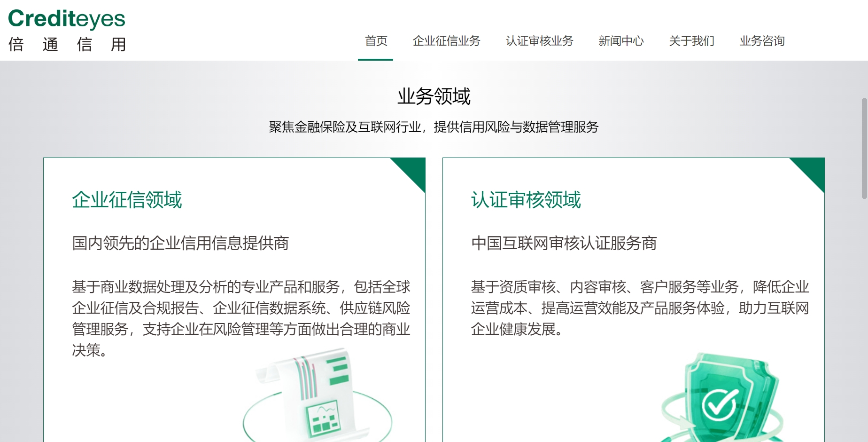The height and width of the screenshot is (442, 868).
Task: Click the page's vertical scrollbar thumb
Action: click(x=864, y=148)
